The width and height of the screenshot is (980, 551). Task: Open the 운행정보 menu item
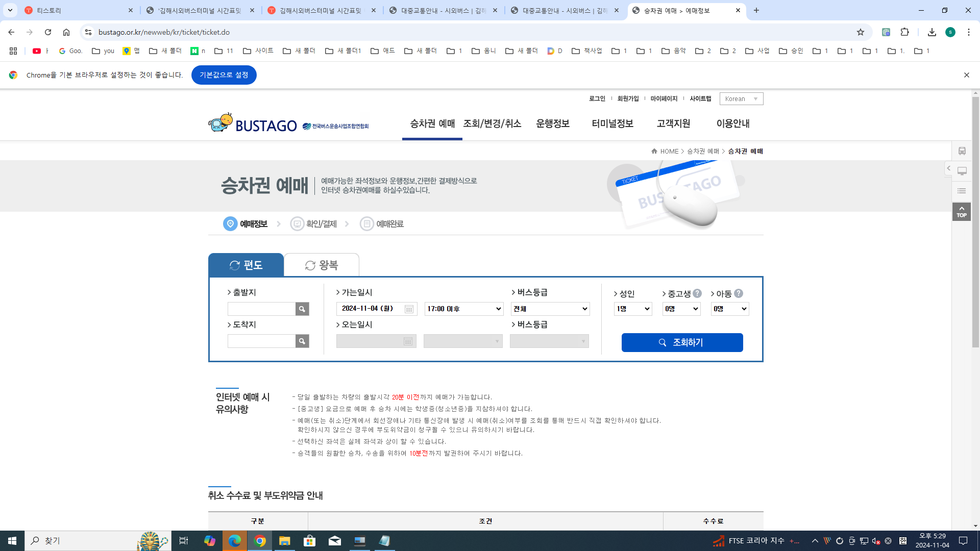coord(552,123)
